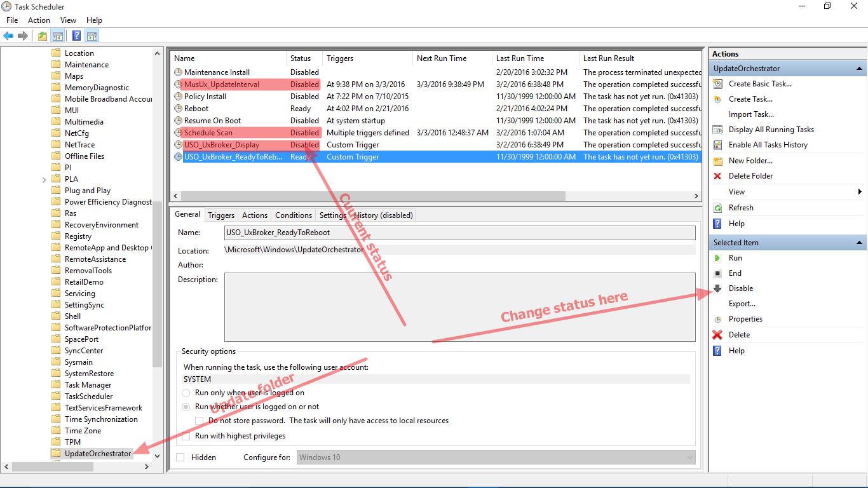Toggle Run with highest privileges checkbox
The image size is (868, 488).
(x=186, y=436)
